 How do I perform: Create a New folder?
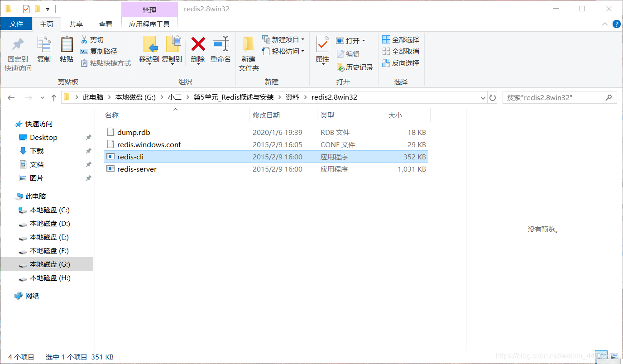click(249, 53)
